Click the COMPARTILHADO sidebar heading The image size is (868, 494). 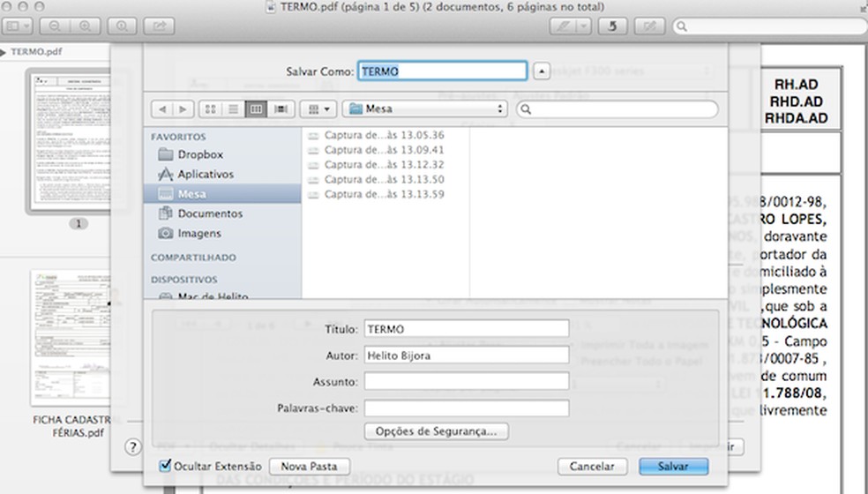193,258
